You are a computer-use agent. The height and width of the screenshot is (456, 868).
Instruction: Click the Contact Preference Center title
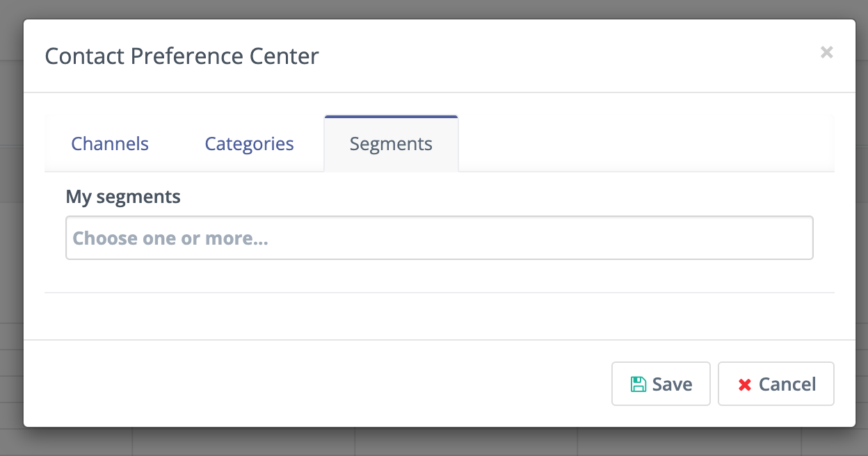pos(182,56)
